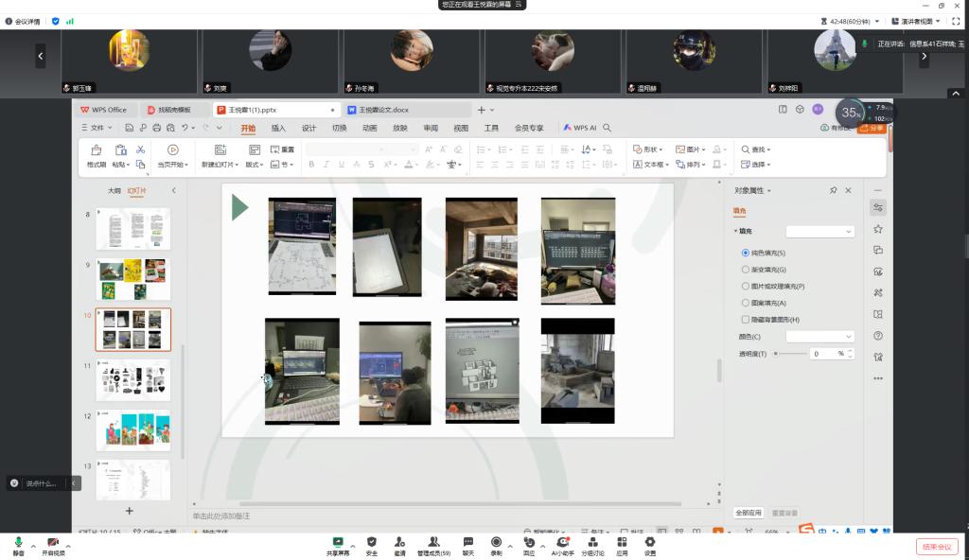Click the 录制 record icon
The image size is (969, 560).
coord(496,542)
